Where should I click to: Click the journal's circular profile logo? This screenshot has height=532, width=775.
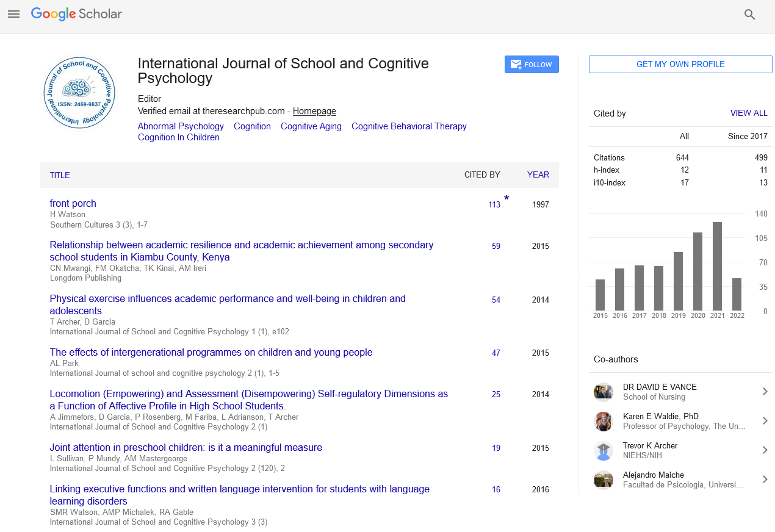[79, 93]
